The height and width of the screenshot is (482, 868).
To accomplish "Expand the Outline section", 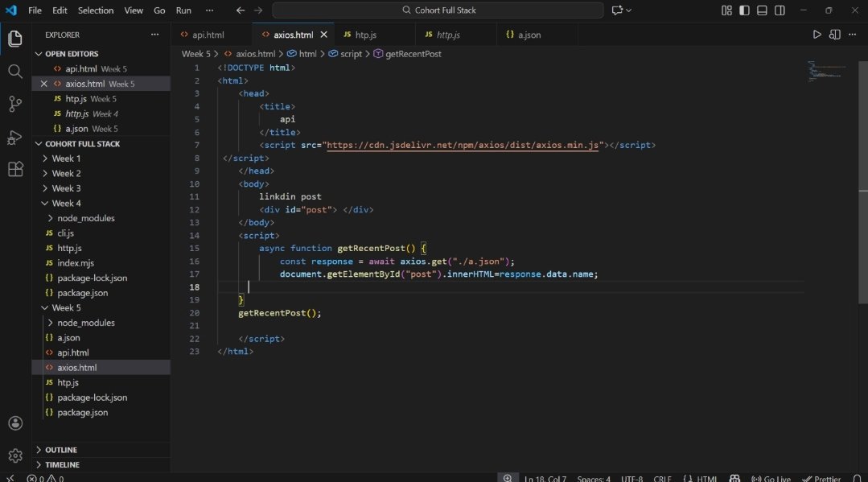I will click(39, 450).
